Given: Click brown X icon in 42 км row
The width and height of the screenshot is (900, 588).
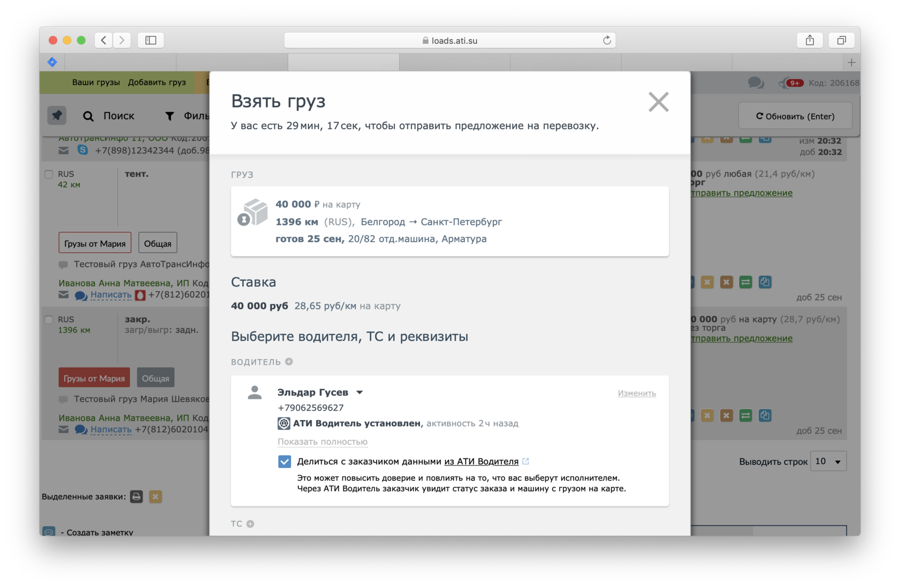Looking at the screenshot, I should 726,282.
